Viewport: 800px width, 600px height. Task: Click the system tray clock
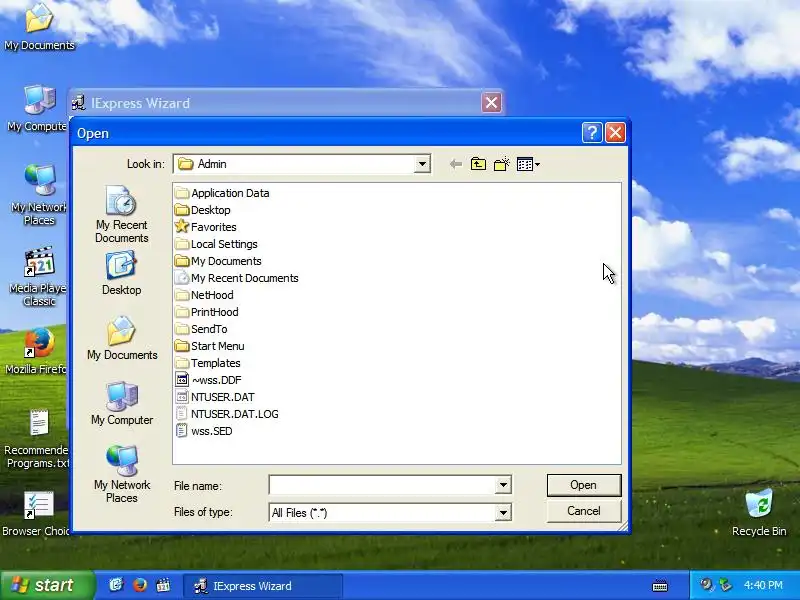click(x=763, y=585)
